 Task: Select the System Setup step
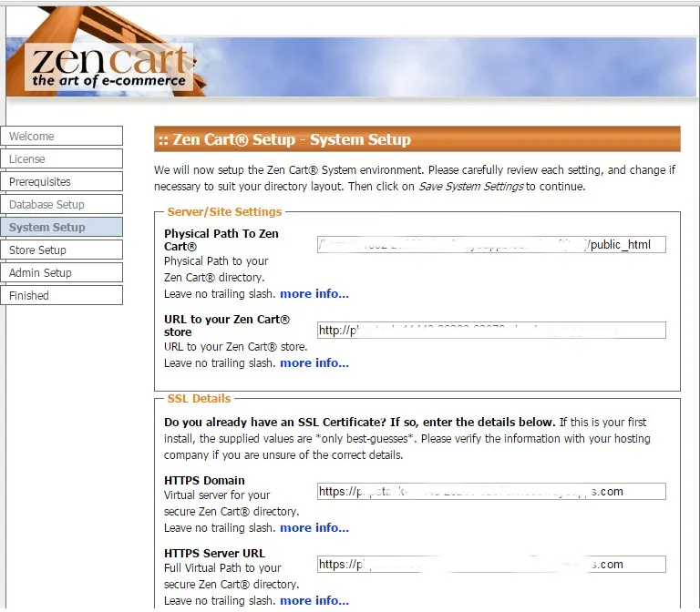(x=62, y=227)
